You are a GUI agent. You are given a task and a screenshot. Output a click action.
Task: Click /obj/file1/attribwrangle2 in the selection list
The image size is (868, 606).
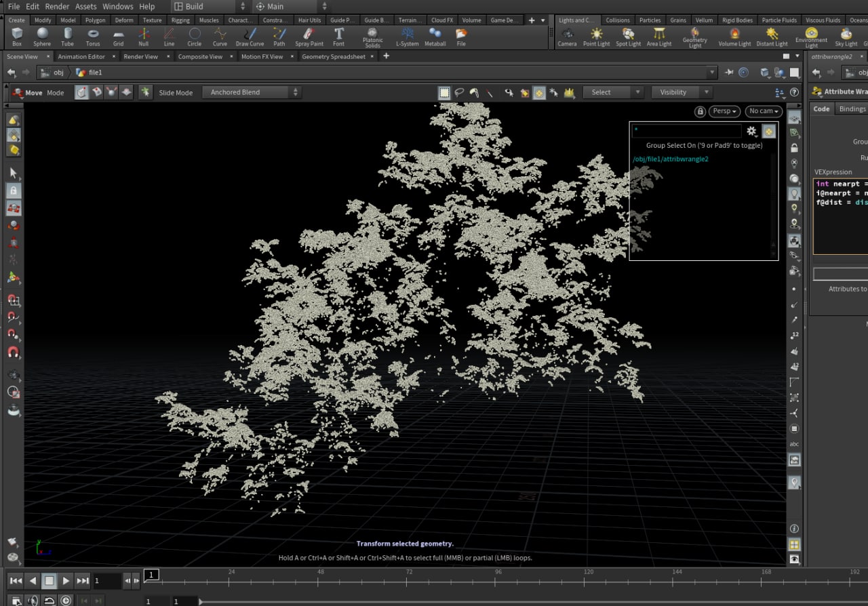(670, 159)
